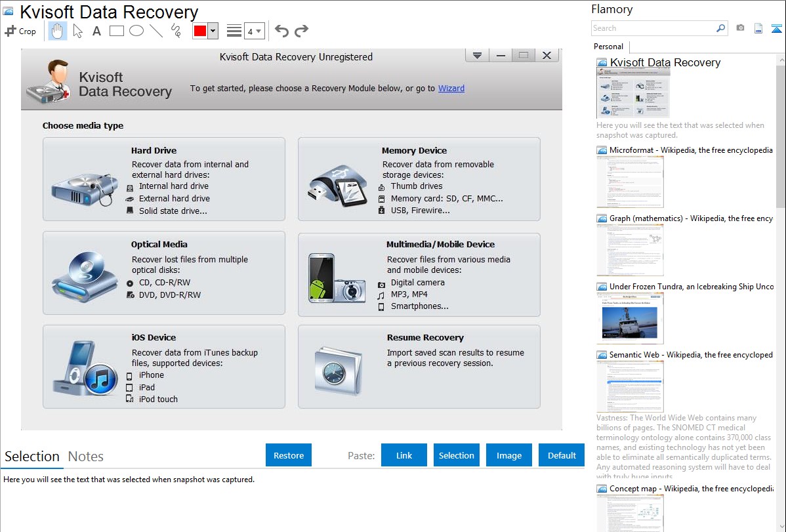Click the camera snapshot icon

click(x=740, y=28)
